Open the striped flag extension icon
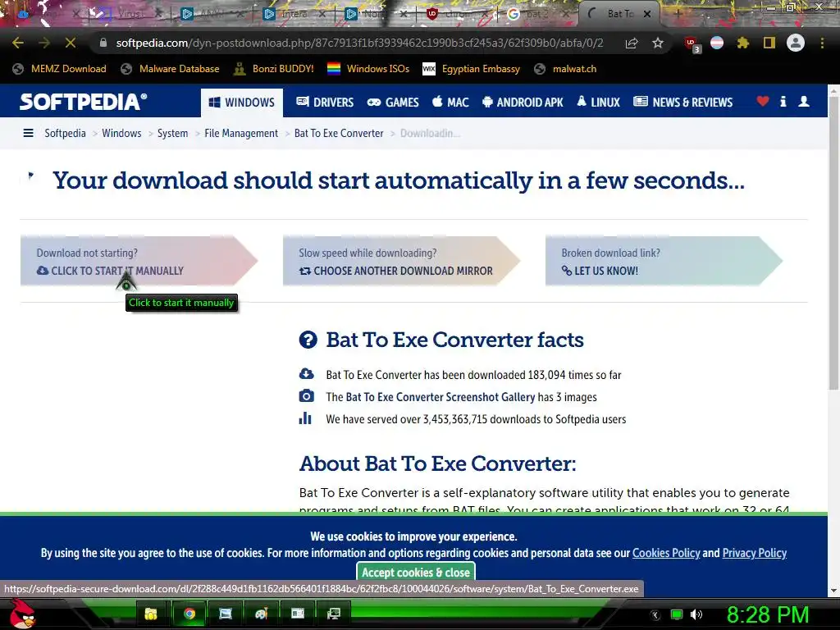The height and width of the screenshot is (630, 840). click(x=717, y=43)
